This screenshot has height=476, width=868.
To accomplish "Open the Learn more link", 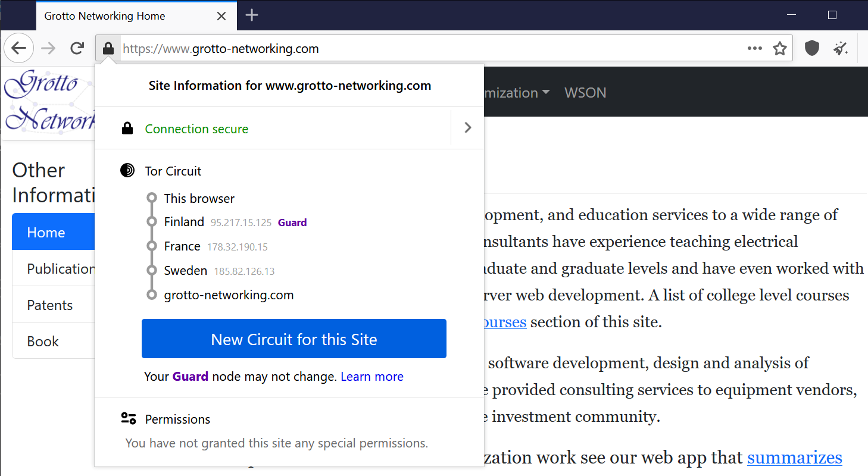I will coord(372,377).
